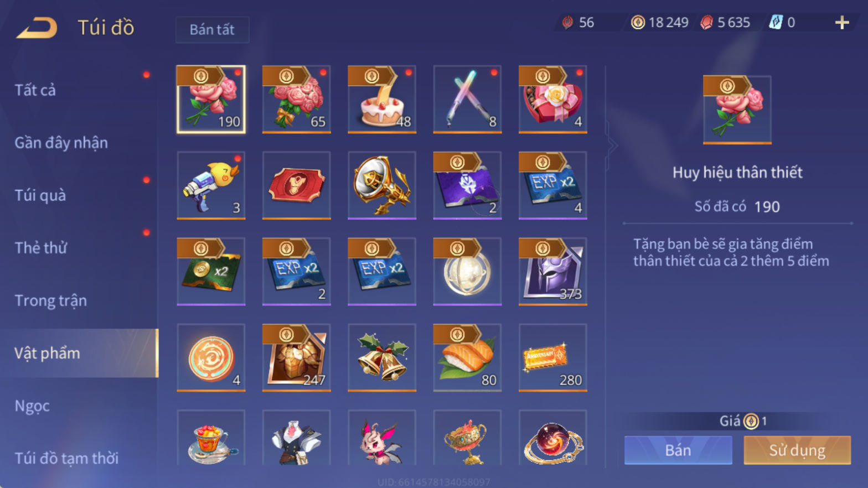Click the Bán tất button
868x488 pixels.
pyautogui.click(x=212, y=30)
